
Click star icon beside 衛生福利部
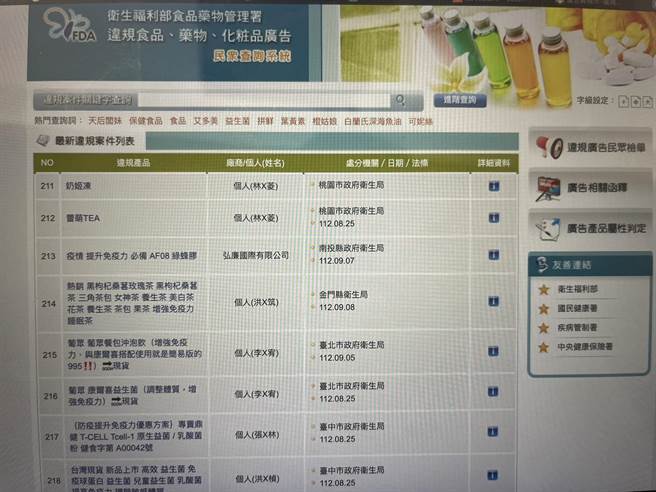tap(543, 289)
